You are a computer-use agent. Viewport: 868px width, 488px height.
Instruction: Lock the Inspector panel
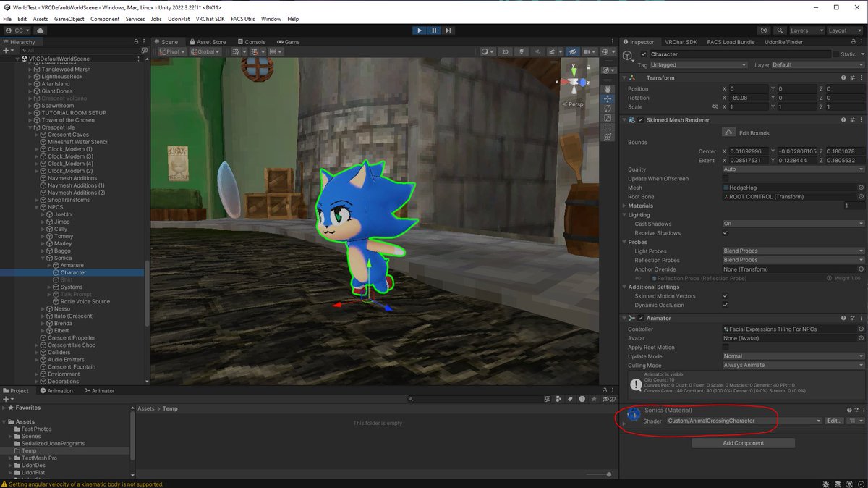coord(852,42)
